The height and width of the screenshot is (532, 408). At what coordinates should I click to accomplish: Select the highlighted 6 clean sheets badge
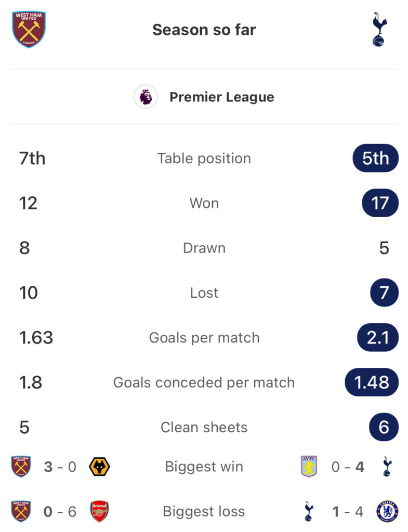click(384, 427)
